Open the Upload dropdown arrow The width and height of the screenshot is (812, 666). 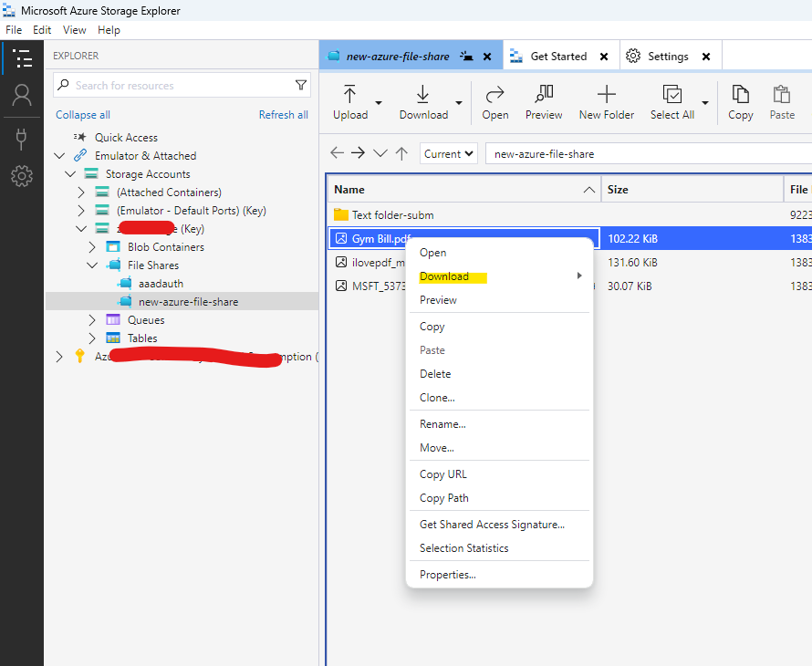379,102
